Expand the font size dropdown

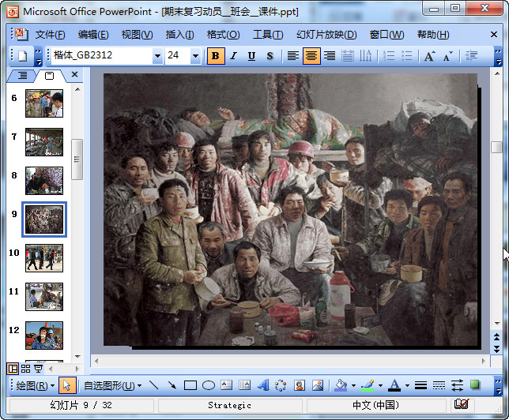tap(195, 56)
